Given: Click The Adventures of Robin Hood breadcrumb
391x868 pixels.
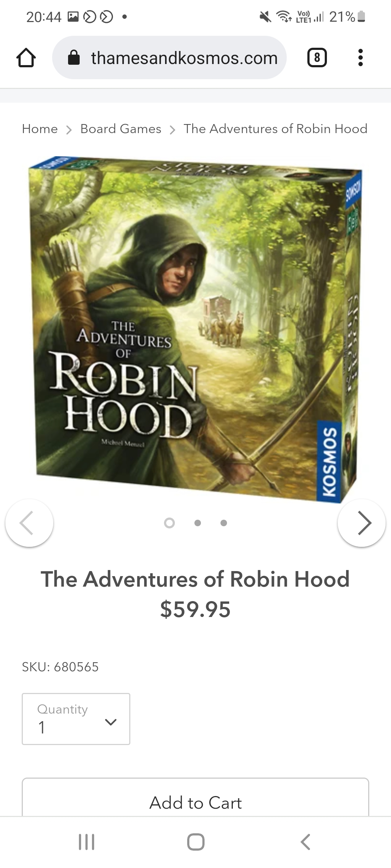Looking at the screenshot, I should 276,129.
